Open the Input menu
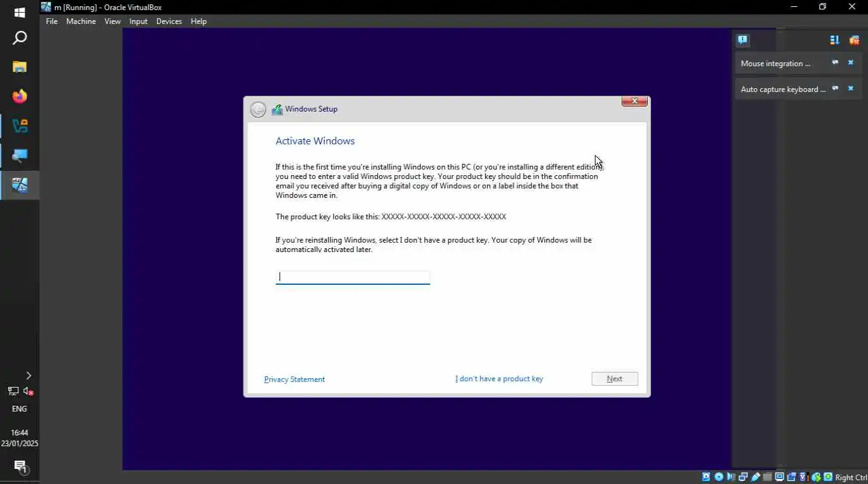 click(138, 21)
